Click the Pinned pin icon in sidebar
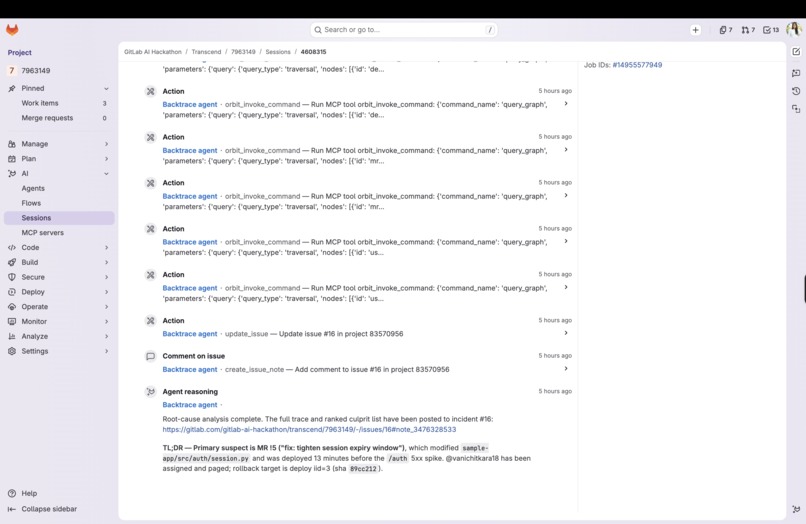Screen dimensions: 806x524 (x=12, y=88)
